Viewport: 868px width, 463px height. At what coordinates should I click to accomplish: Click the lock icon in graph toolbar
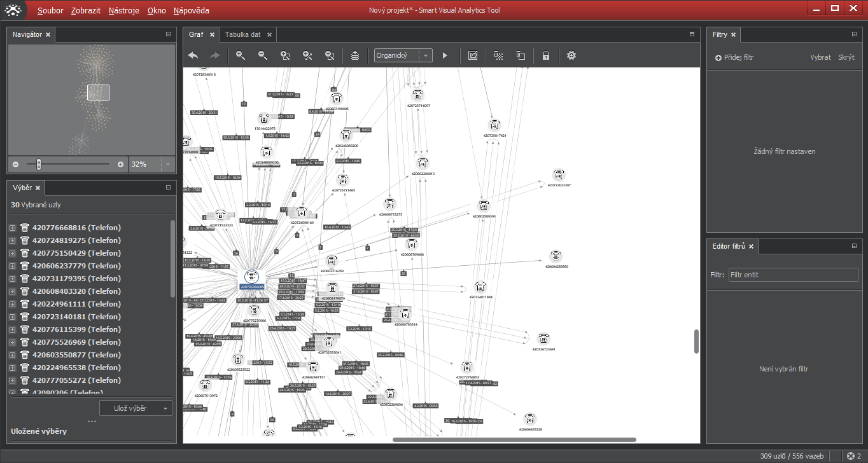point(545,56)
